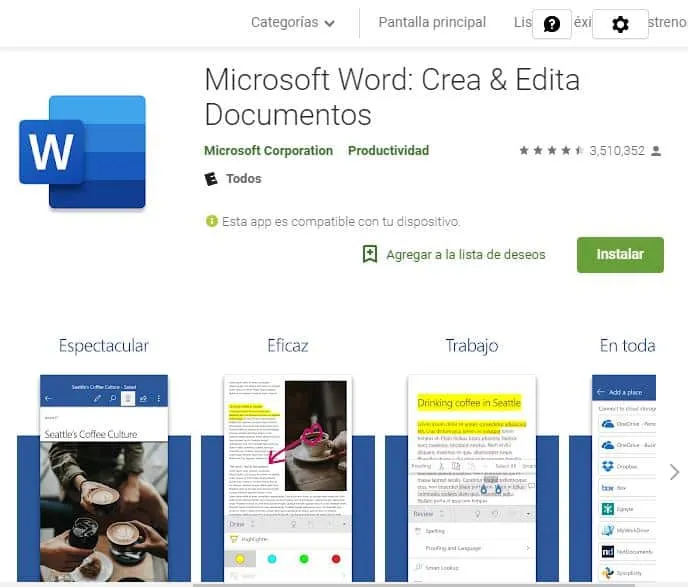Click the cyan highlighter color swatch
The width and height of the screenshot is (688, 587).
272,559
